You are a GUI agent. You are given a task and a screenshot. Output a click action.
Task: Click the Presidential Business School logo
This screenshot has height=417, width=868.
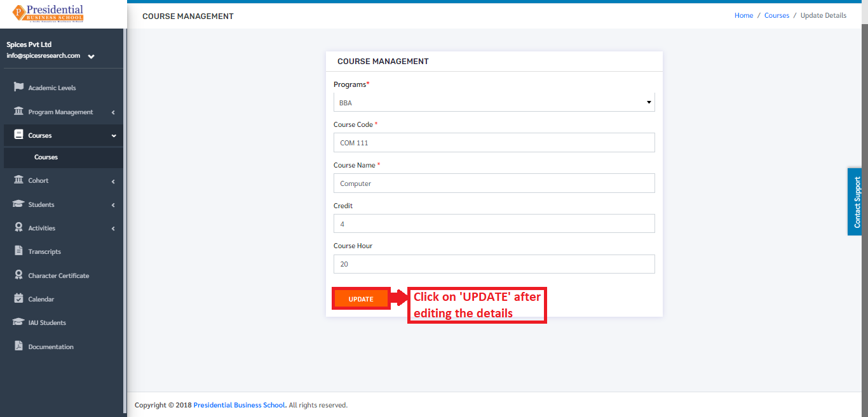pos(48,14)
